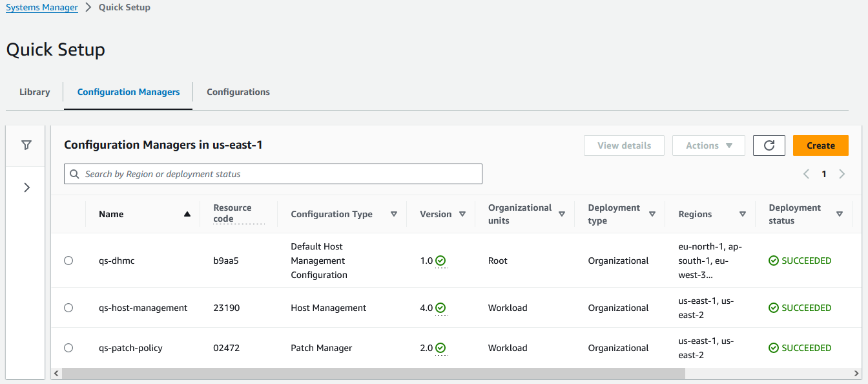This screenshot has height=384, width=868.
Task: Open the filter panel icon
Action: [26, 145]
